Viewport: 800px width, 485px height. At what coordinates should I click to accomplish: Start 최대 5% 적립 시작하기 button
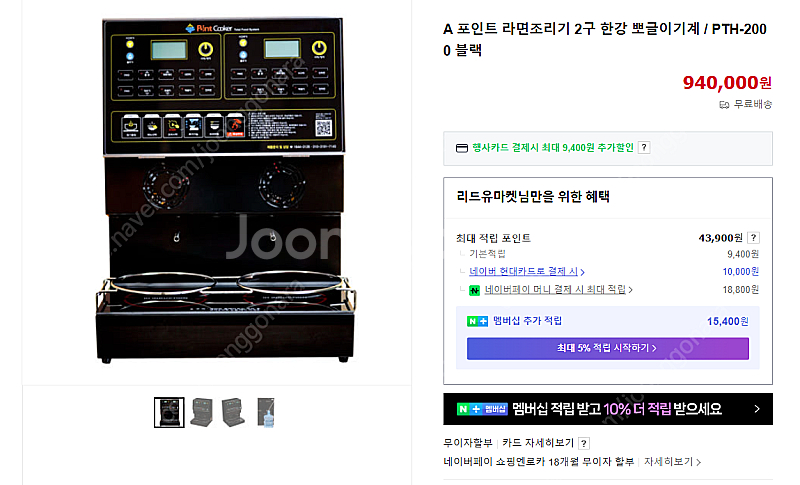(608, 348)
